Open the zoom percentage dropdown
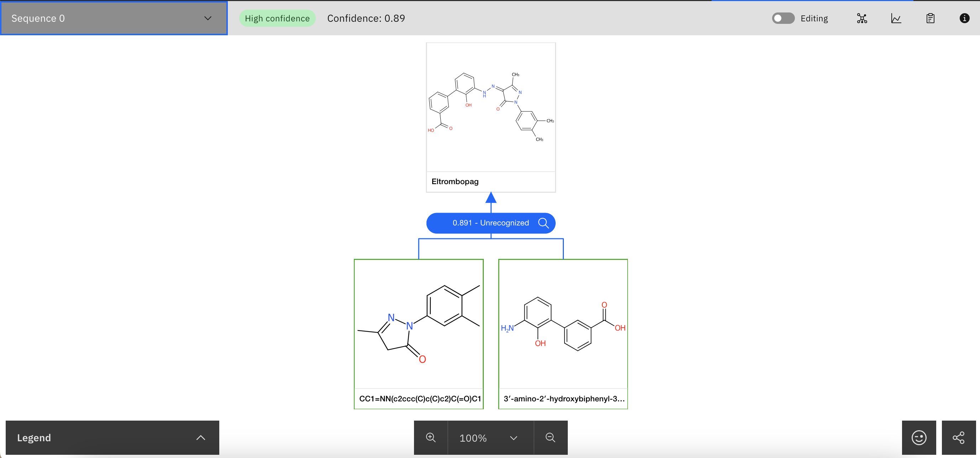This screenshot has width=980, height=458. 513,437
